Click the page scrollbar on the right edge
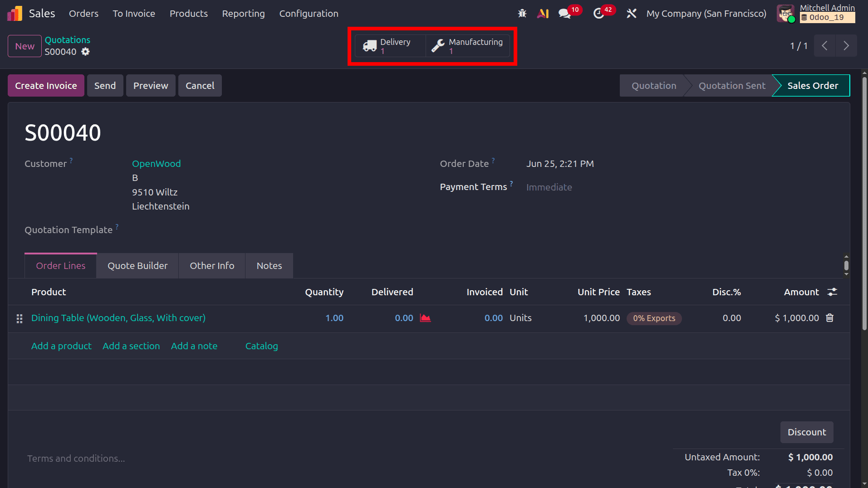The height and width of the screenshot is (488, 868). point(864,203)
